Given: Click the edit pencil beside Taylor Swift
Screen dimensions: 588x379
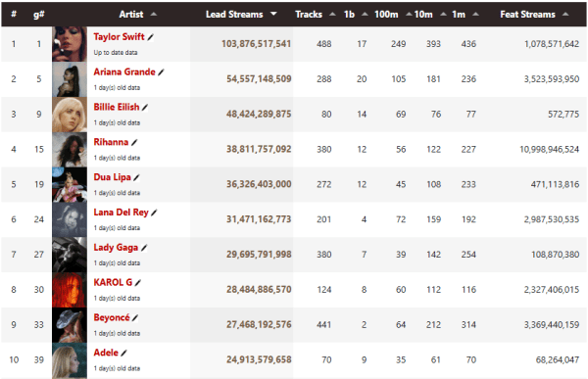Looking at the screenshot, I should pos(150,37).
